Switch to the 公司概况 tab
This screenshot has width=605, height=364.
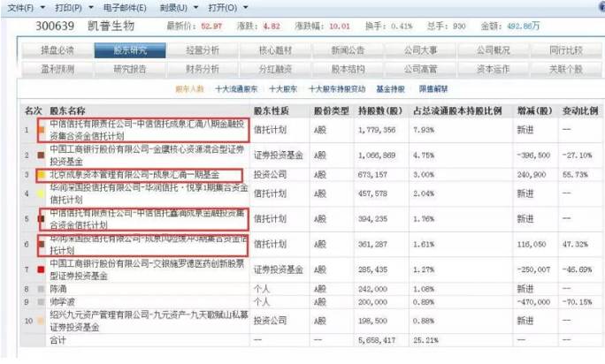pos(493,50)
